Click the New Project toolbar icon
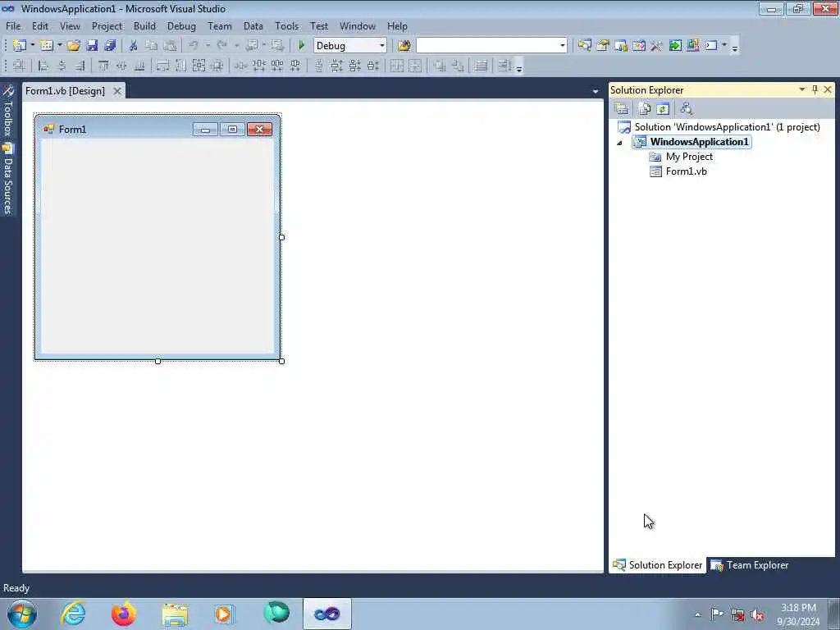The height and width of the screenshot is (630, 840). [20, 46]
